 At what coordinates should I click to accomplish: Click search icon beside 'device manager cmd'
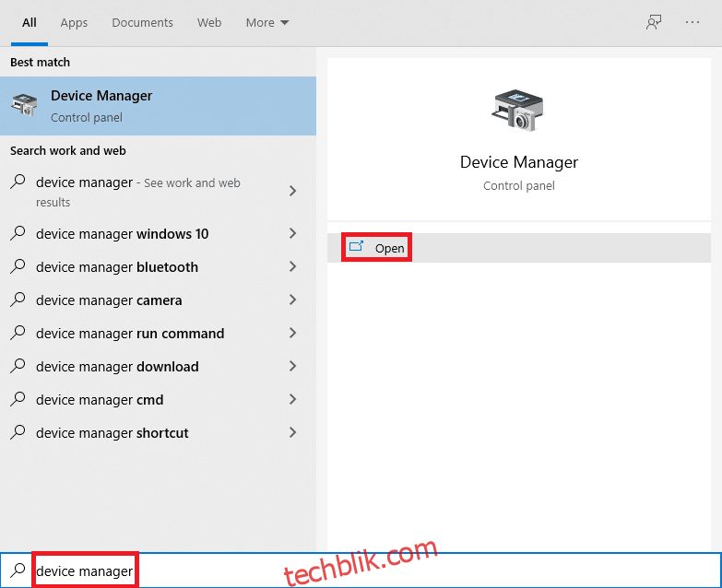[18, 398]
